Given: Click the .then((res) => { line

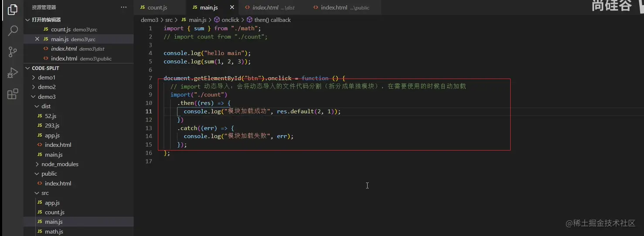Looking at the screenshot, I should point(204,103).
